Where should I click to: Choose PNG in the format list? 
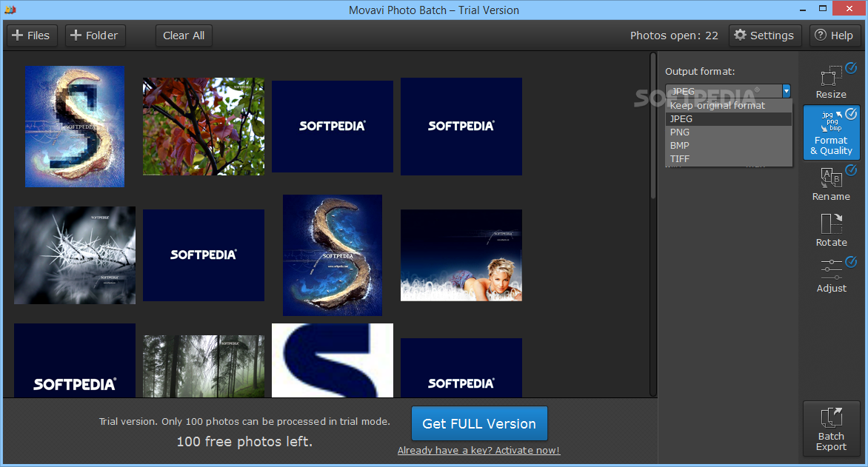729,132
